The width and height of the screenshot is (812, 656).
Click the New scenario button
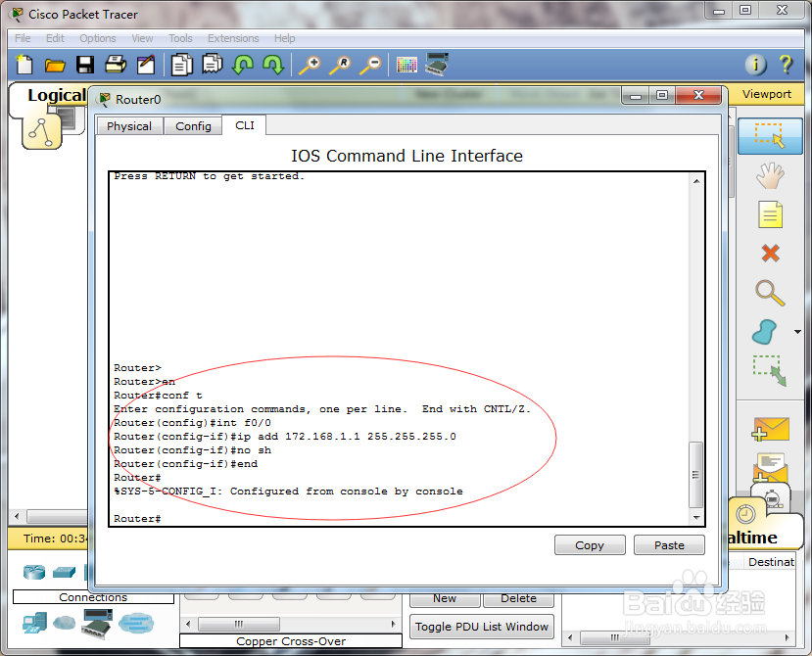[x=445, y=598]
